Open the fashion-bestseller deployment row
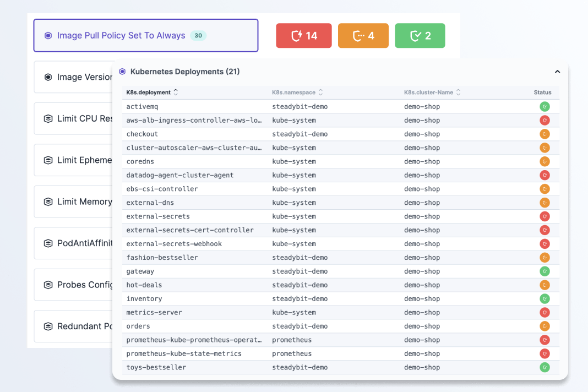588x392 pixels. (162, 258)
